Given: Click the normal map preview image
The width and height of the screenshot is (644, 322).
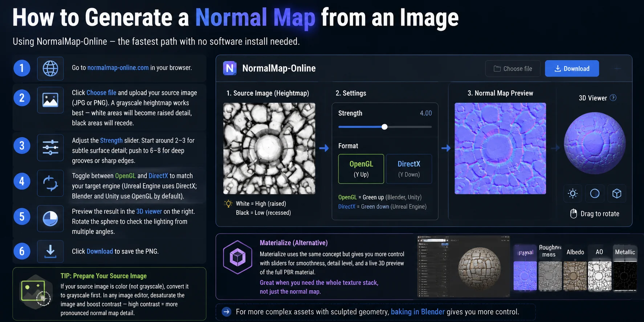Looking at the screenshot, I should (500, 148).
